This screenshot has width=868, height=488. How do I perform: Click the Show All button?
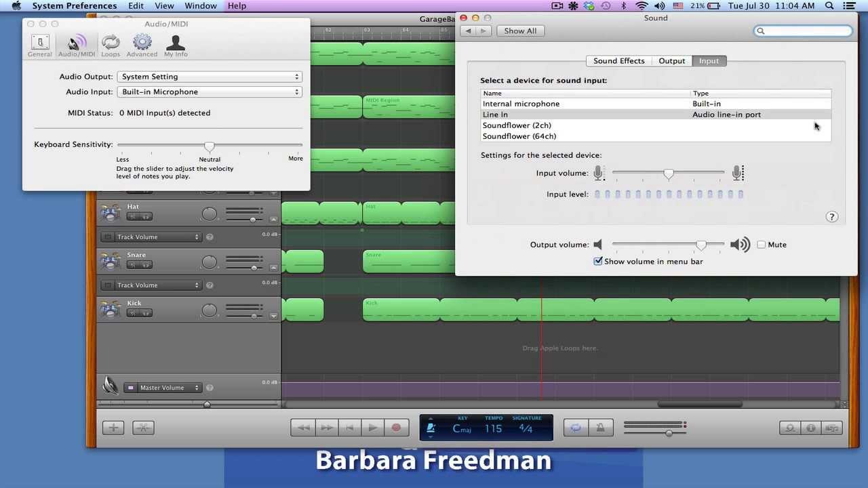click(x=520, y=30)
